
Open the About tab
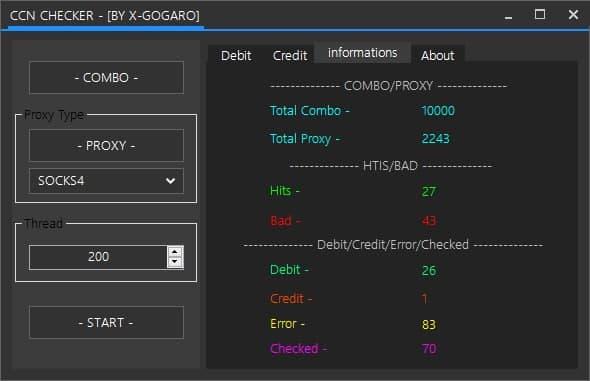click(438, 56)
